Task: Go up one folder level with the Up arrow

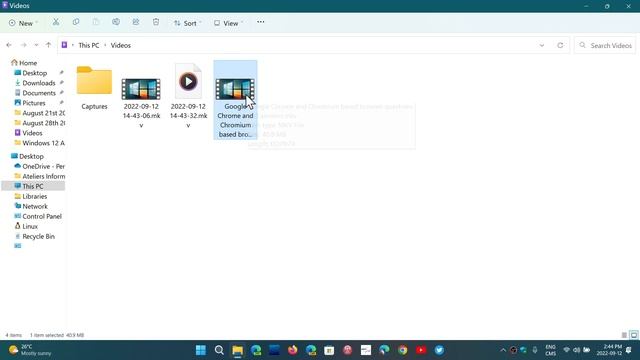Action: tap(49, 45)
